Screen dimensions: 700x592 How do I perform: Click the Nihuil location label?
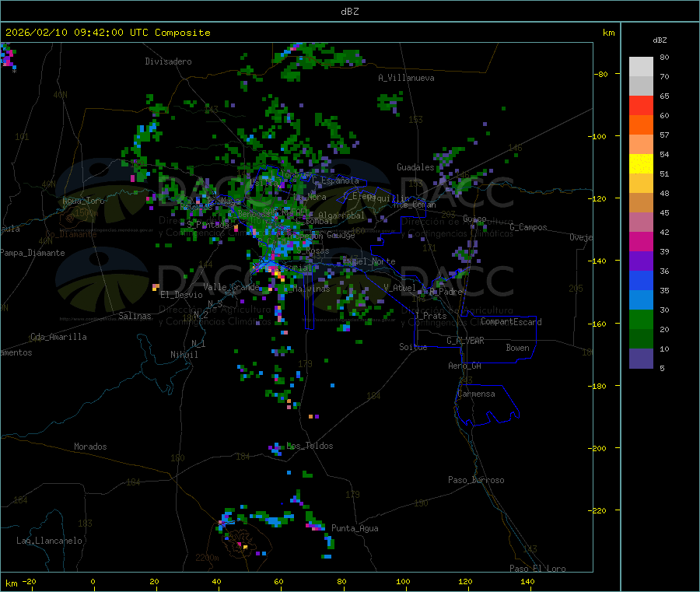tap(184, 355)
